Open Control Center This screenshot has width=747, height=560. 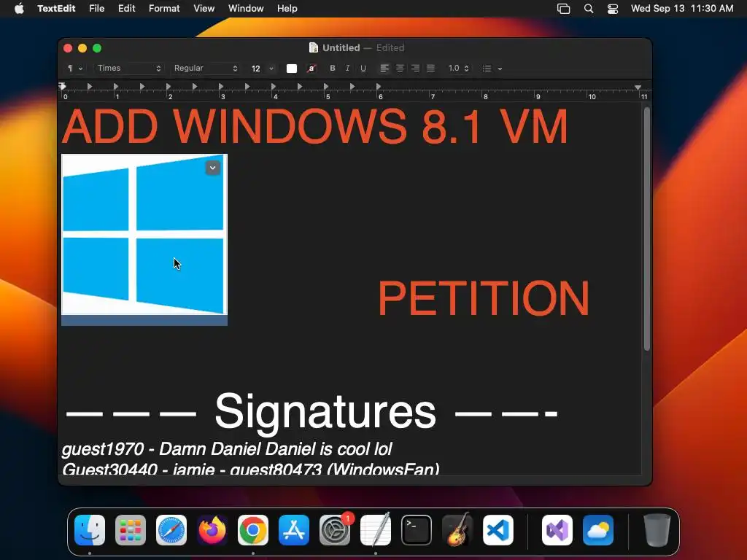(x=613, y=9)
